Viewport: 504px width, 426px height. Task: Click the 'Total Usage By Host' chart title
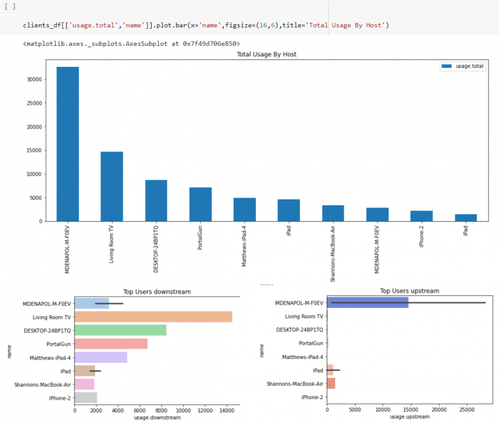click(x=266, y=54)
